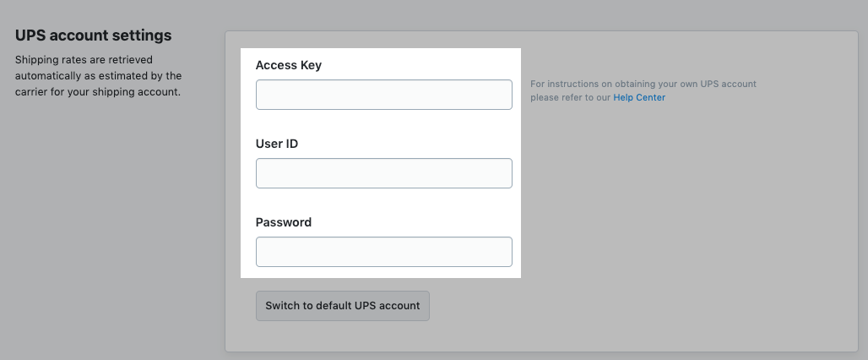868x360 pixels.
Task: Click the 'please refer to our' text
Action: click(571, 98)
